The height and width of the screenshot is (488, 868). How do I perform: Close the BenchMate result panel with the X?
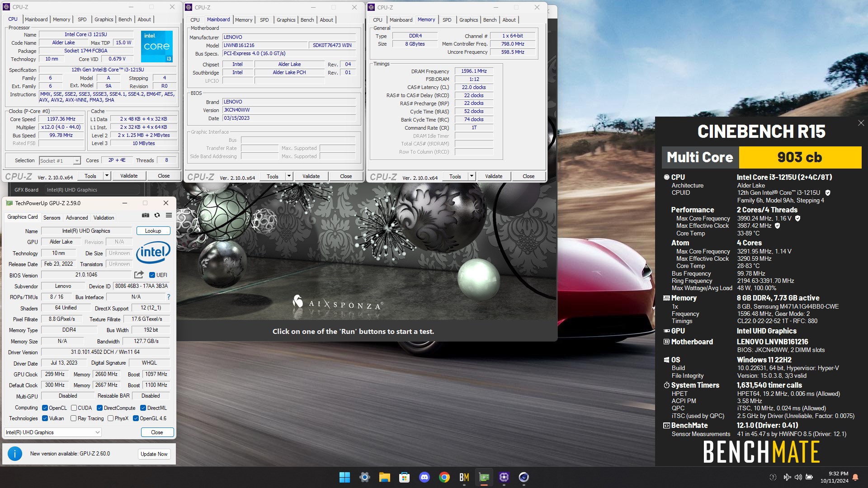pos(861,123)
